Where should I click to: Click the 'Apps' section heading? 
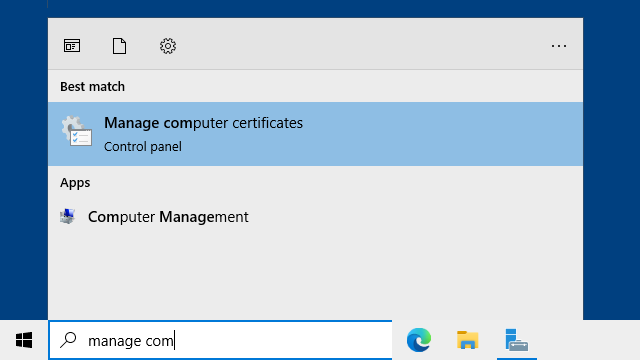tap(75, 183)
